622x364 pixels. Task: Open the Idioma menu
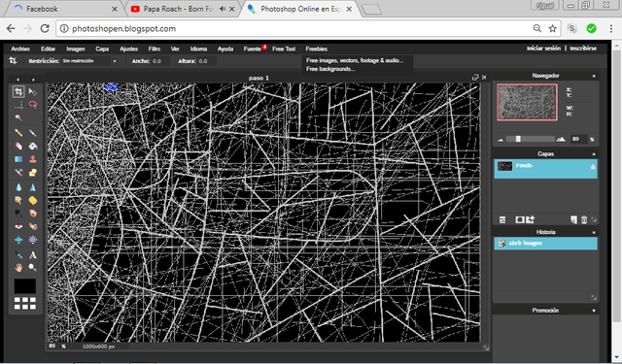tap(198, 49)
